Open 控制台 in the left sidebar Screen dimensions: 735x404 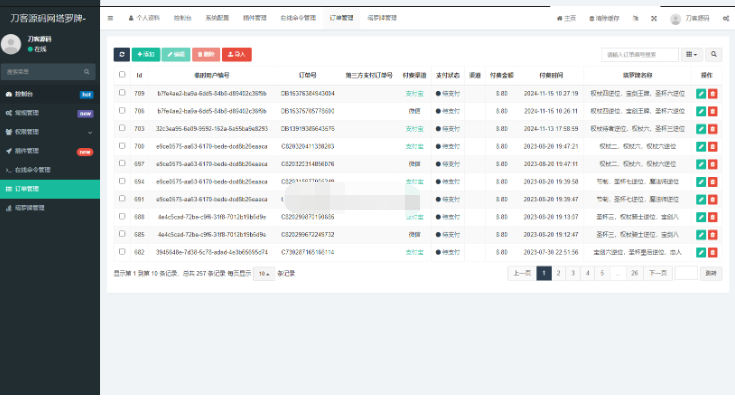click(50, 94)
